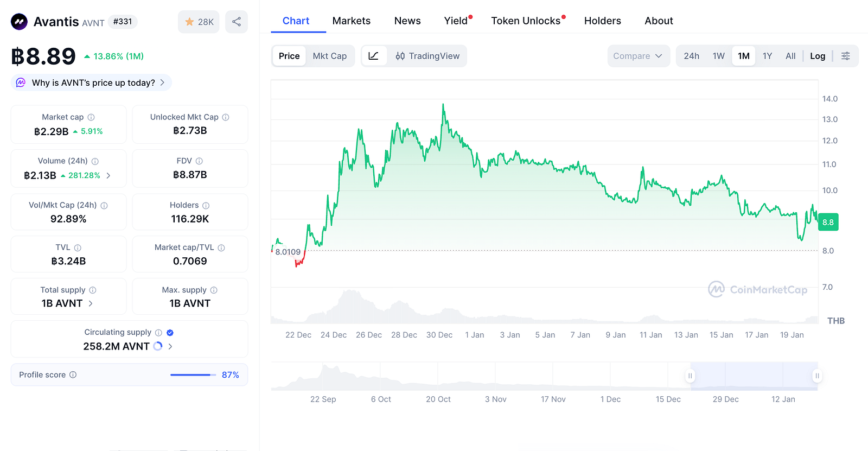Click the Avantis logo icon

coord(20,22)
